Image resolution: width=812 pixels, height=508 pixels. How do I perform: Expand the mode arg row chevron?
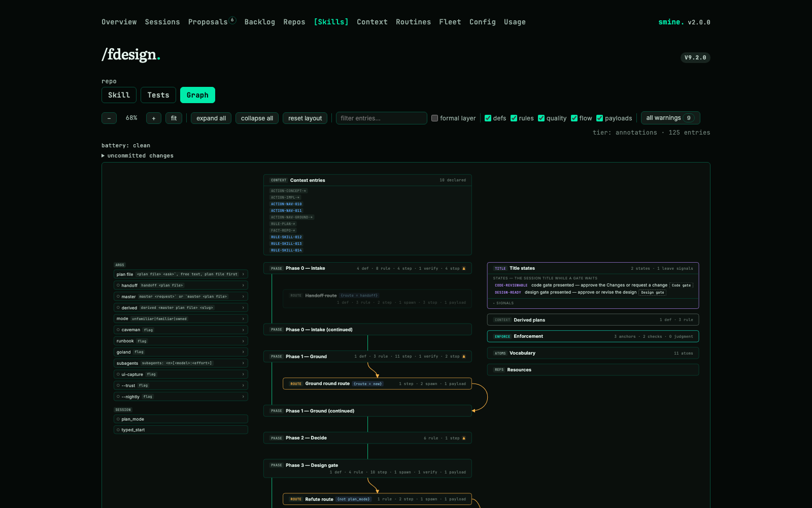[243, 319]
